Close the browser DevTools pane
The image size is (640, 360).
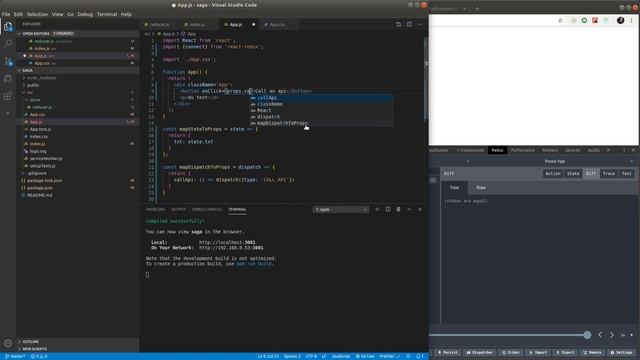click(633, 150)
